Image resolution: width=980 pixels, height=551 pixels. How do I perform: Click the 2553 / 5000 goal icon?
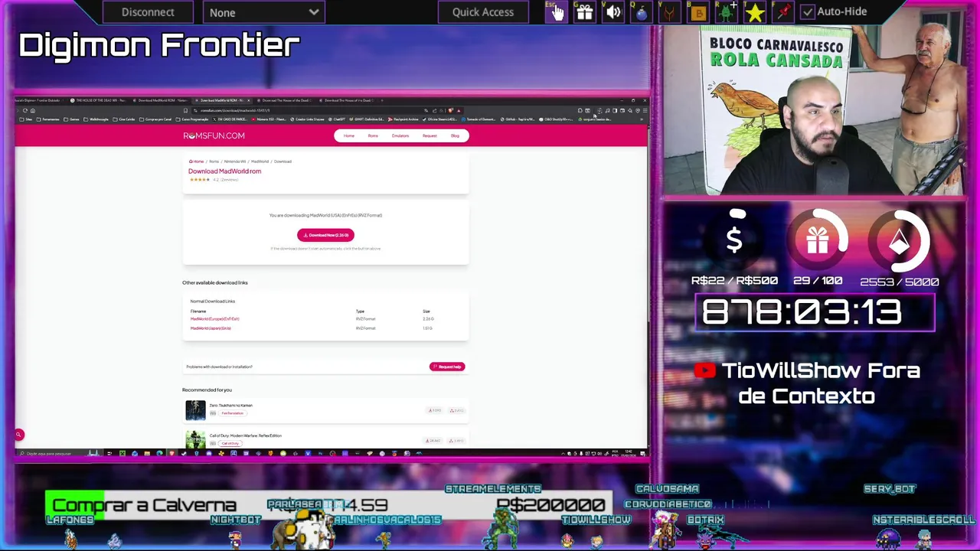coord(899,241)
